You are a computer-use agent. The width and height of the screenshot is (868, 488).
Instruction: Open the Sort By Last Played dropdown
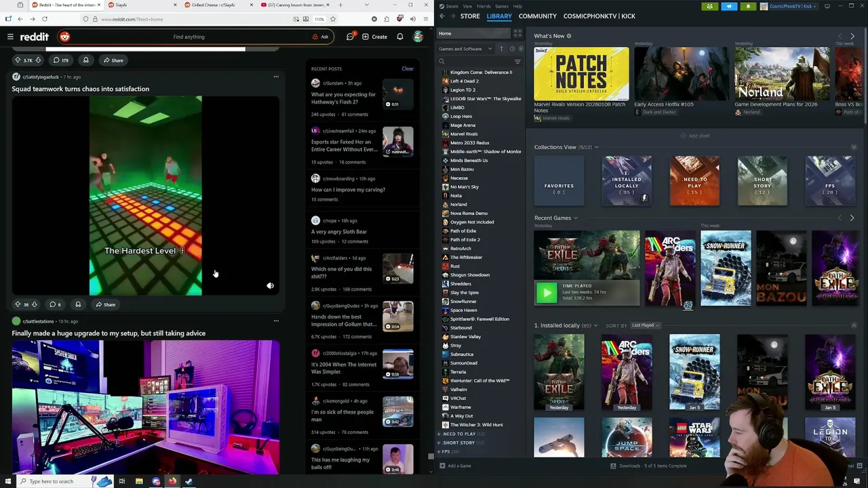(646, 325)
